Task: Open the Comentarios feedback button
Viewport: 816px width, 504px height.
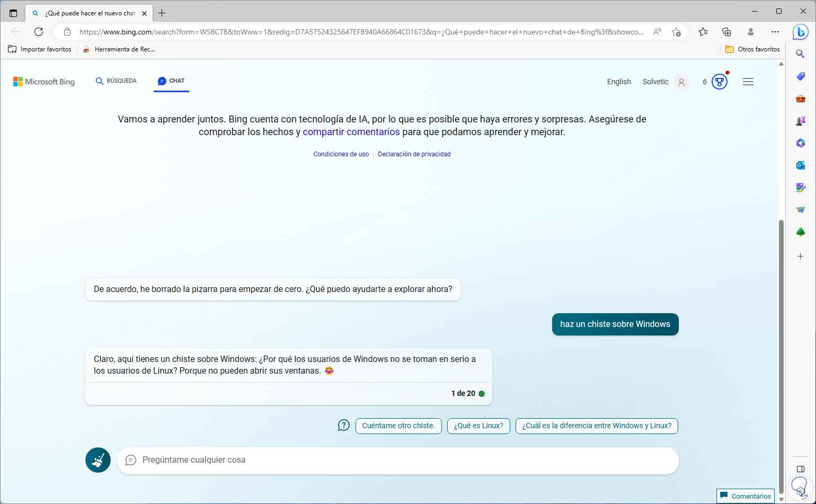Action: pos(746,496)
